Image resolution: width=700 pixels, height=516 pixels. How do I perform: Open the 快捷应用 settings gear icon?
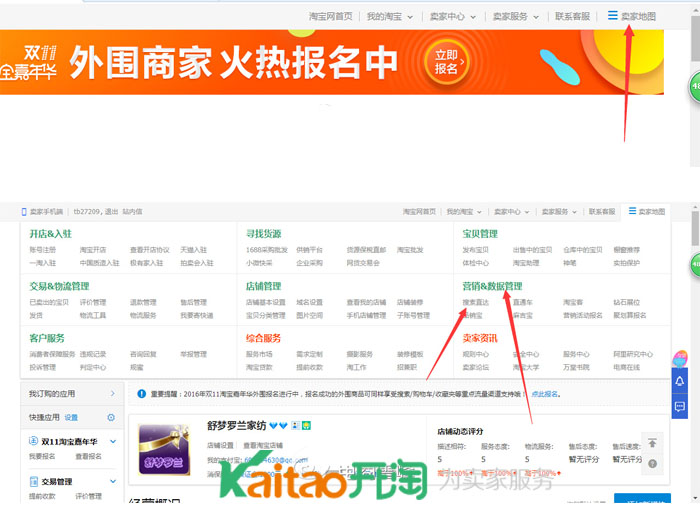111,417
